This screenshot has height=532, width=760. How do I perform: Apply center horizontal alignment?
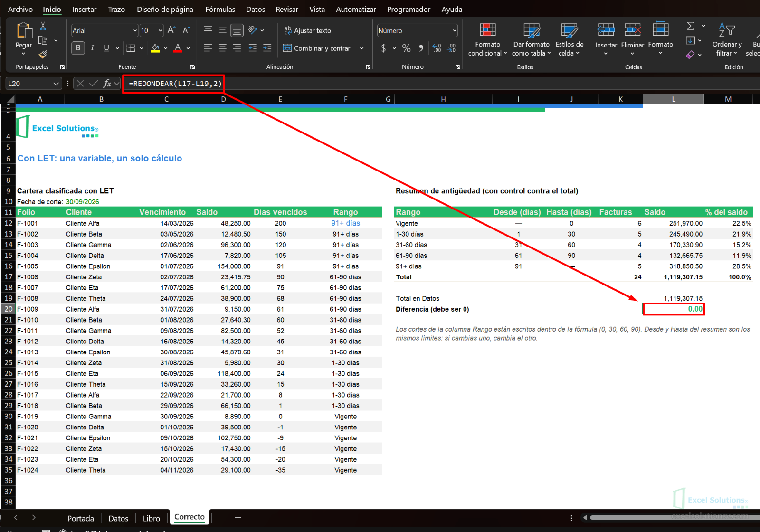coord(222,48)
